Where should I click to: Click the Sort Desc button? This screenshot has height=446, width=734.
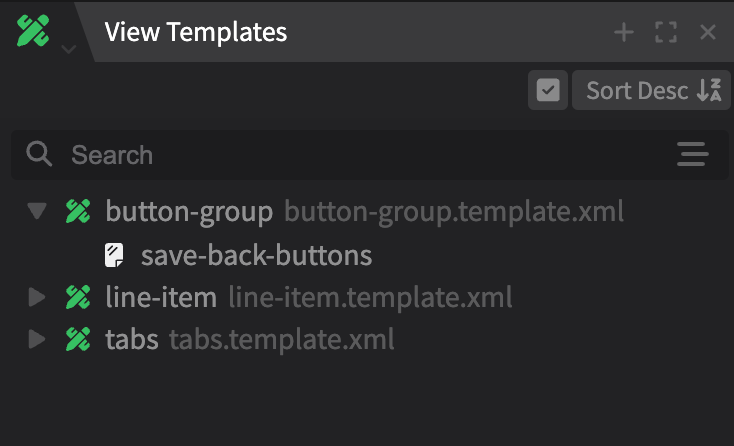pyautogui.click(x=652, y=91)
